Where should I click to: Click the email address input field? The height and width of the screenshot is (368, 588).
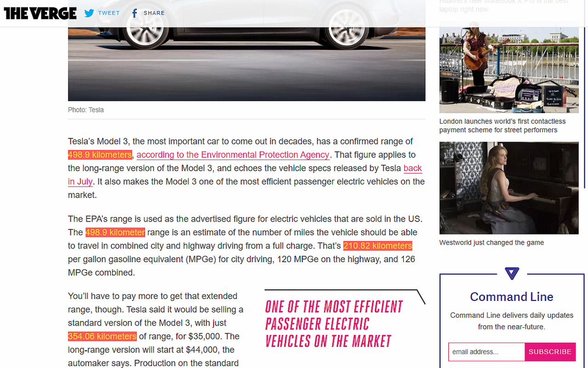[486, 352]
